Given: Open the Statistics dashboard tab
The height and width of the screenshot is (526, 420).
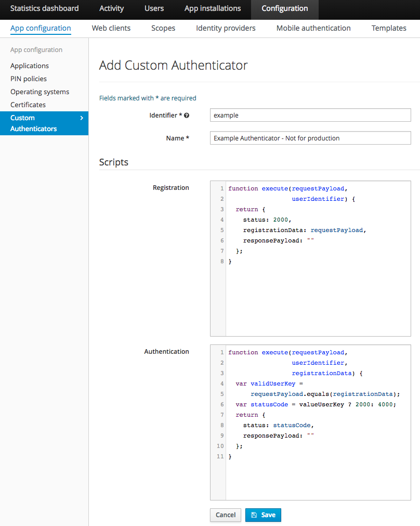Looking at the screenshot, I should (x=45, y=8).
